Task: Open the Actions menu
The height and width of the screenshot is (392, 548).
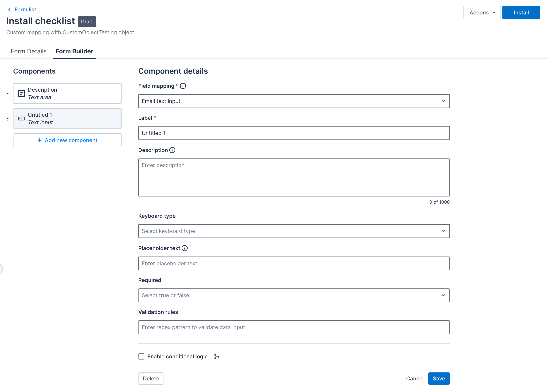Action: point(482,13)
